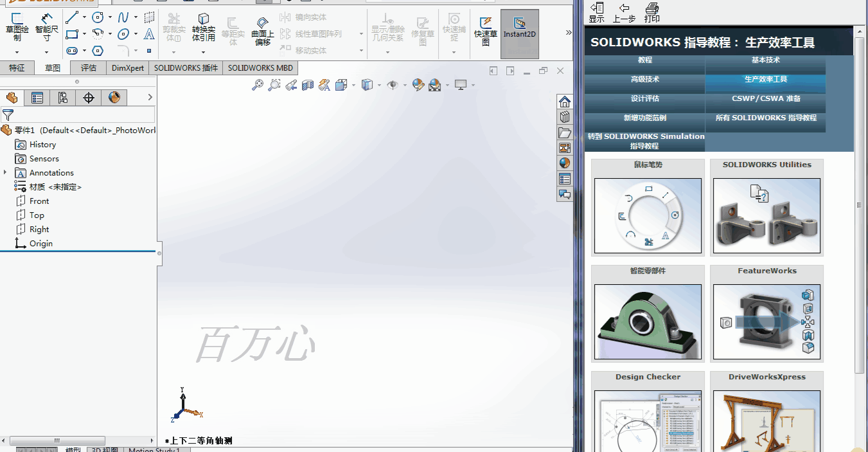
Task: Open the 智能尺寸 dropdown arrow
Action: point(46,52)
